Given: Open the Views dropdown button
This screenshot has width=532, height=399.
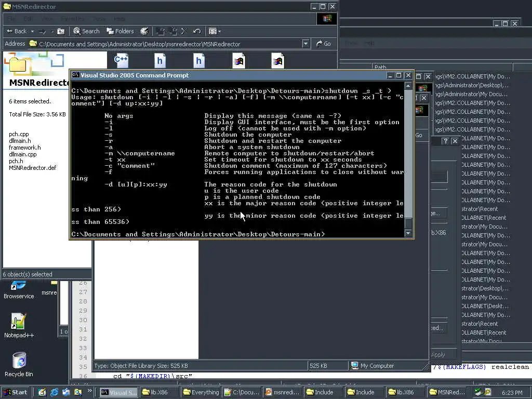Looking at the screenshot, I should [x=215, y=32].
